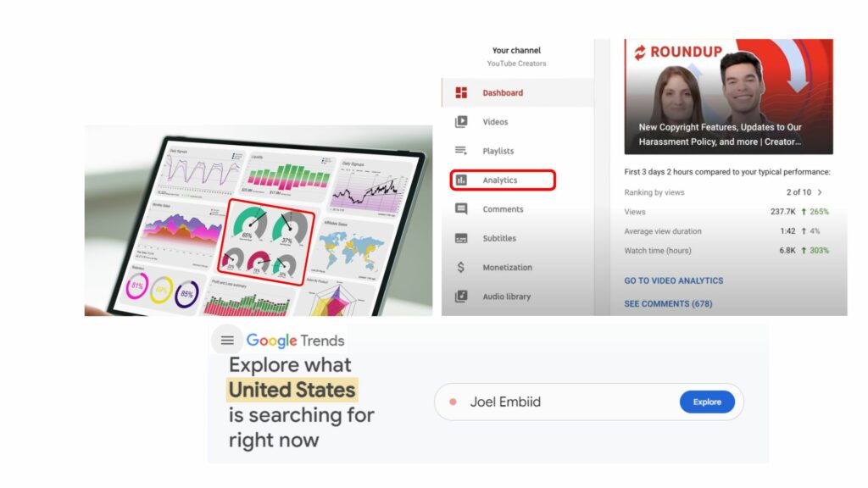Viewport: 868px width, 488px height.
Task: Click the Monetization dollar sign icon
Action: 460,267
